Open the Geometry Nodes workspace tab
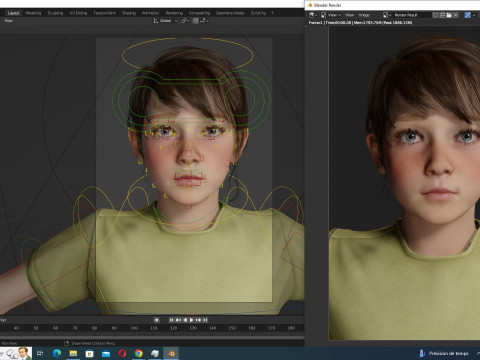 tap(230, 13)
